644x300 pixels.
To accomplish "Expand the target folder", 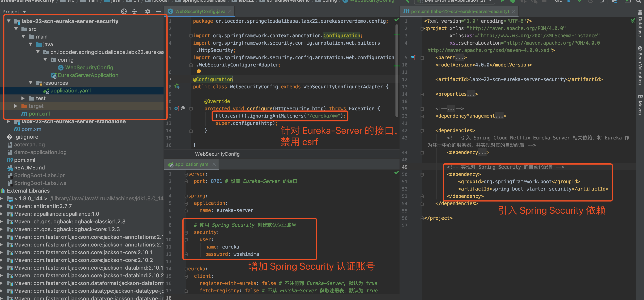I will tap(16, 106).
